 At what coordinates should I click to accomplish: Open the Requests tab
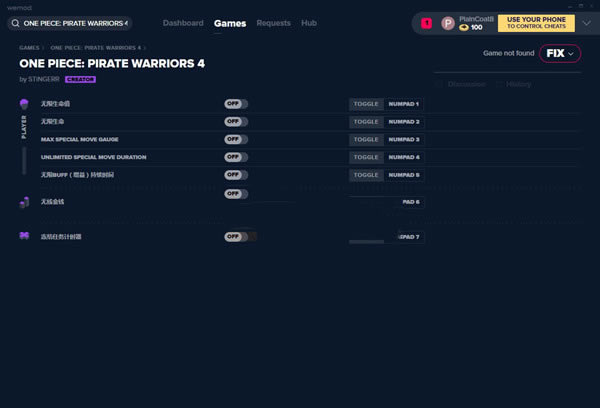point(273,23)
